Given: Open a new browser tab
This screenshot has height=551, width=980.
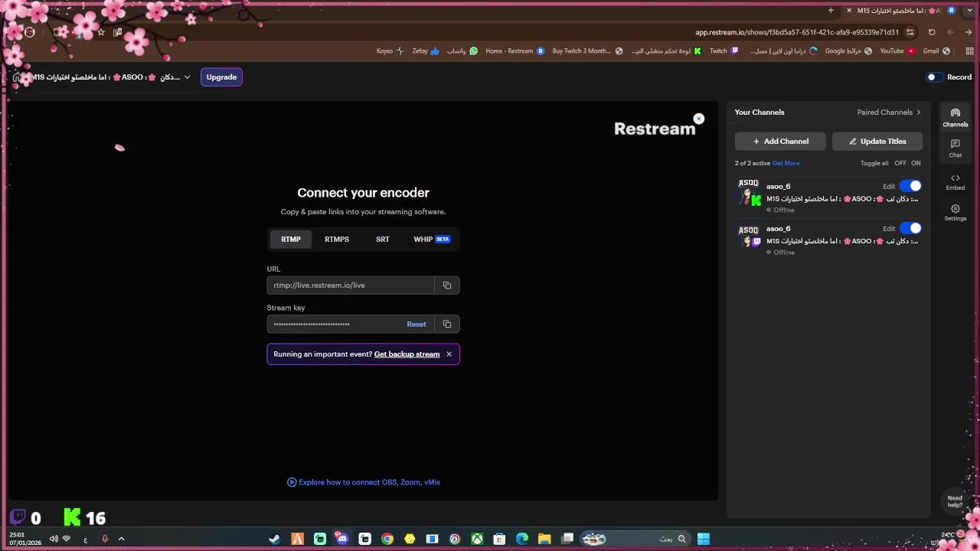Looking at the screenshot, I should [x=831, y=11].
